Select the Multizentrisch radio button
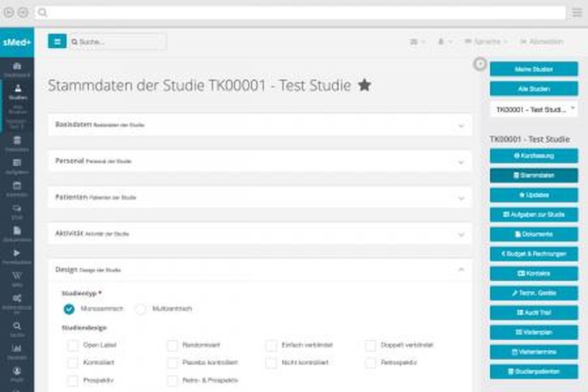 pos(140,308)
